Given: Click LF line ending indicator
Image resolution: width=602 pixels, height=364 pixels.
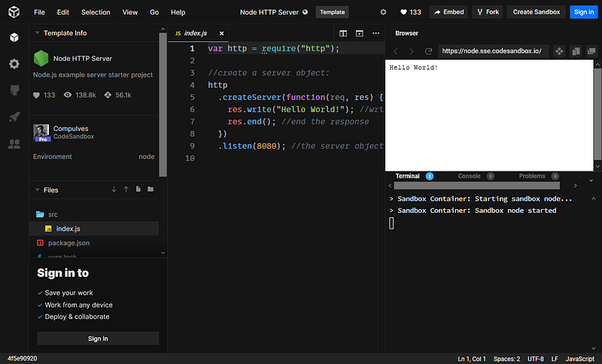Looking at the screenshot, I should point(555,359).
